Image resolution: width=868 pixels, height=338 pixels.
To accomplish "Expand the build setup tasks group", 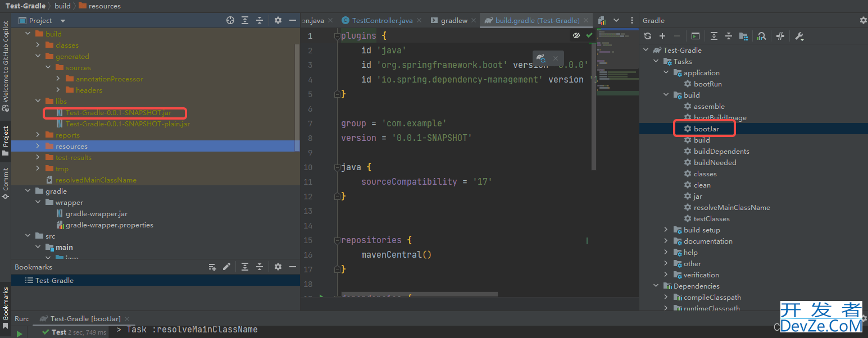I will click(666, 230).
